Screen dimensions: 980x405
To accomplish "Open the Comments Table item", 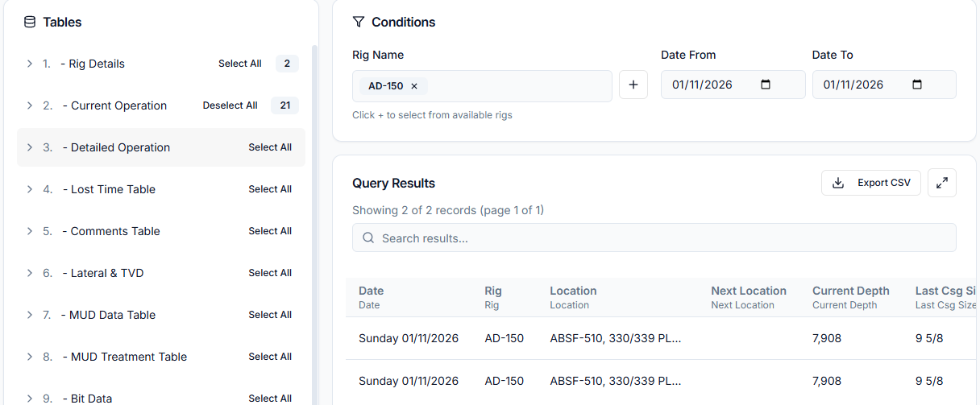I will pyautogui.click(x=115, y=231).
